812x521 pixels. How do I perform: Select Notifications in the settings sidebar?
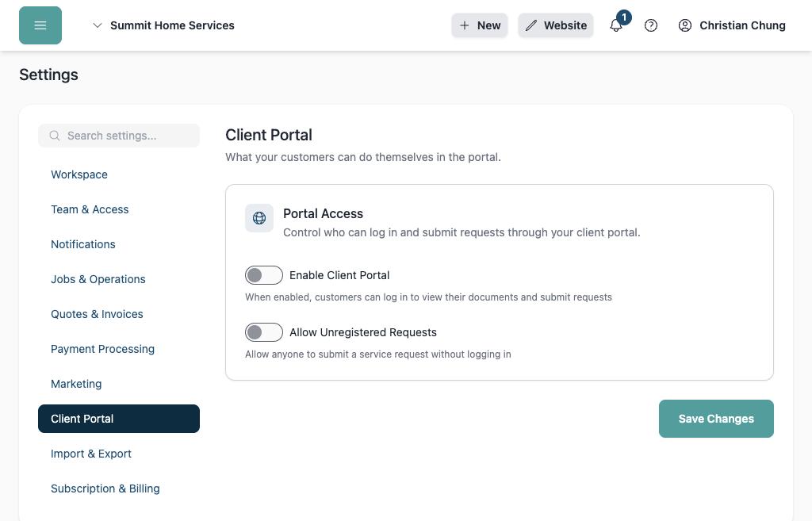click(82, 244)
